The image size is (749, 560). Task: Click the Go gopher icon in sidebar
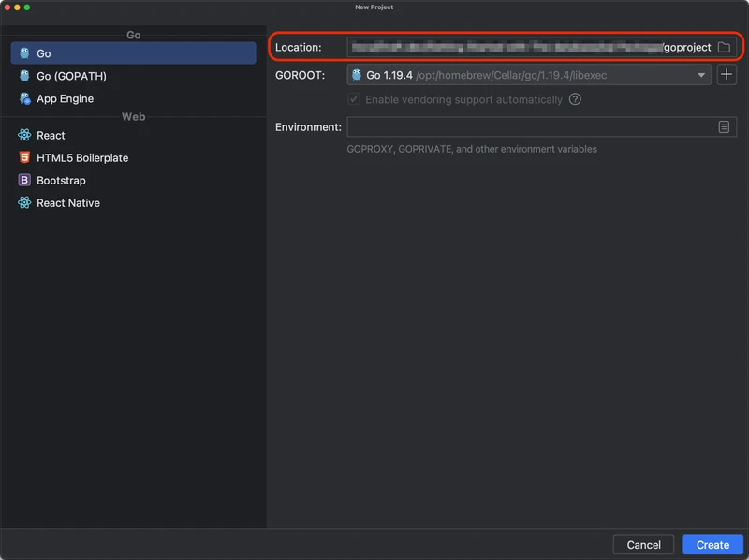(x=24, y=53)
